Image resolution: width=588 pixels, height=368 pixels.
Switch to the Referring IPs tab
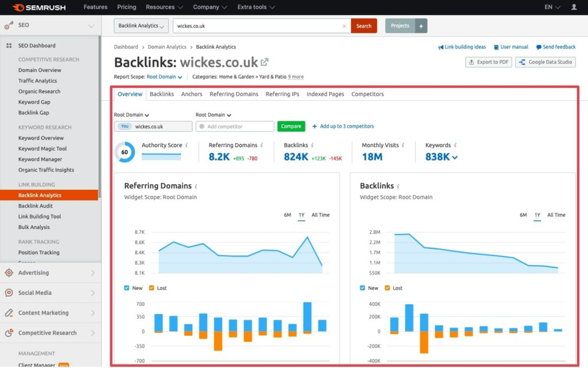[283, 94]
